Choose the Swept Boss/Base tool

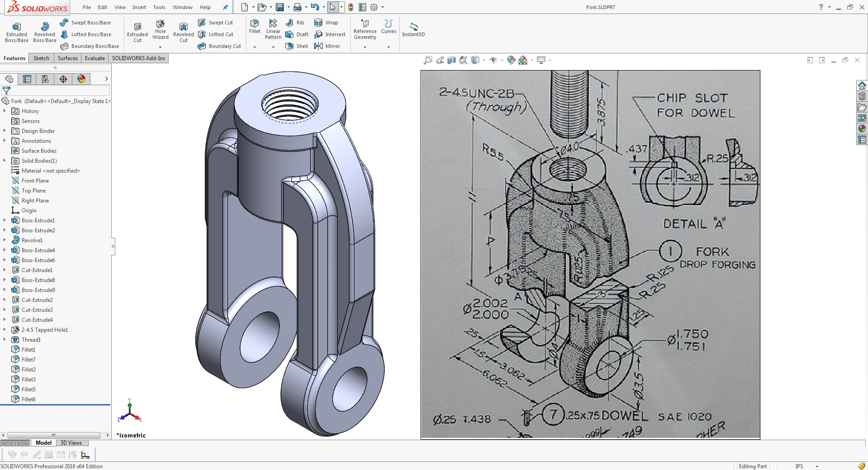coord(85,23)
